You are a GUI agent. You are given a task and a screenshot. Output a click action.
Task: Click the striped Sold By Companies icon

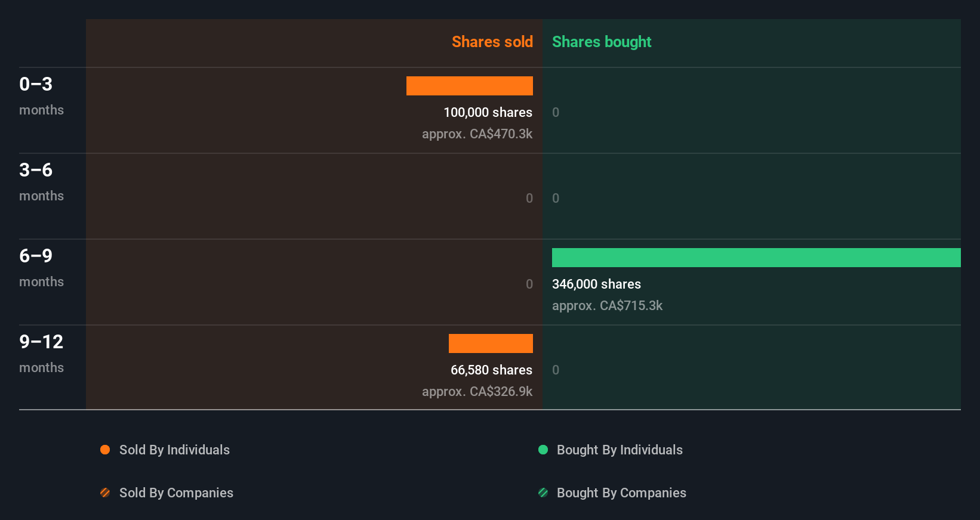[105, 493]
